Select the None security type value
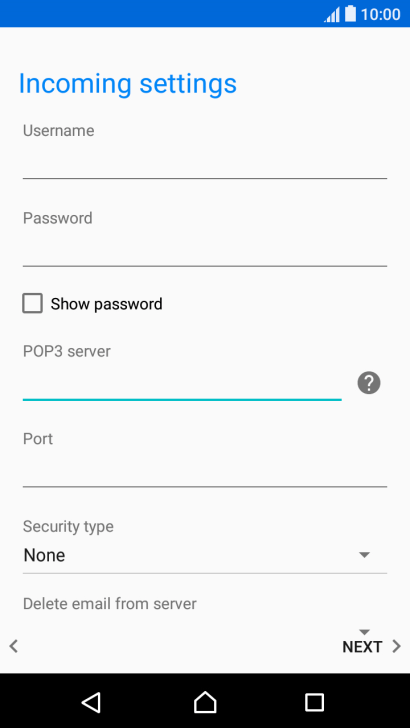This screenshot has height=728, width=410. point(44,555)
